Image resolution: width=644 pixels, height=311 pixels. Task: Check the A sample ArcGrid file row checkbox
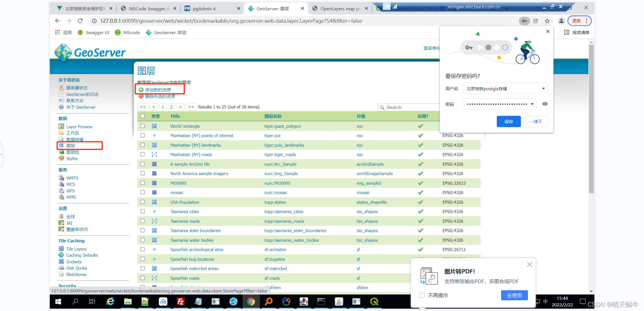[143, 164]
